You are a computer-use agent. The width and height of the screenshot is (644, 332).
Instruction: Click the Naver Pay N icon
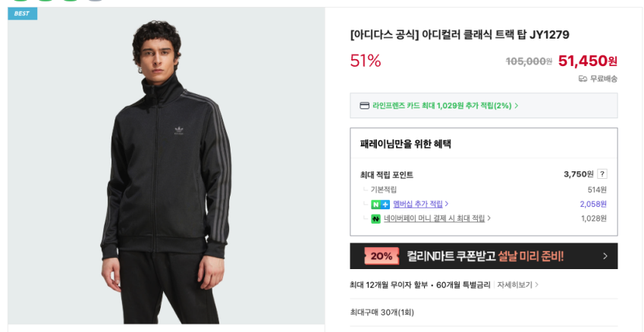click(x=375, y=219)
